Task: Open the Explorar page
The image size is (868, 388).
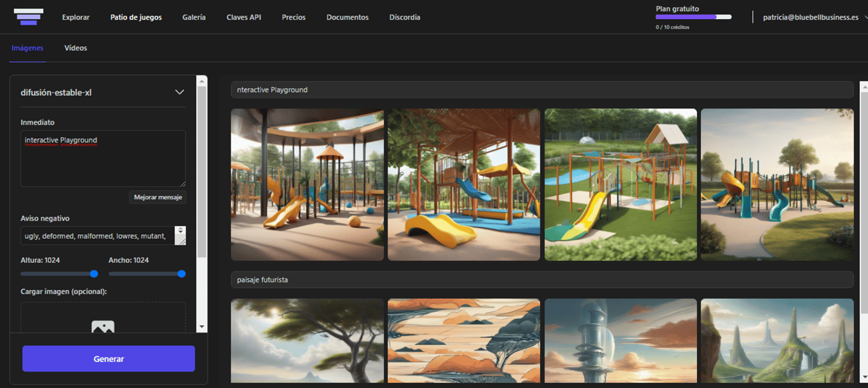Action: tap(76, 17)
